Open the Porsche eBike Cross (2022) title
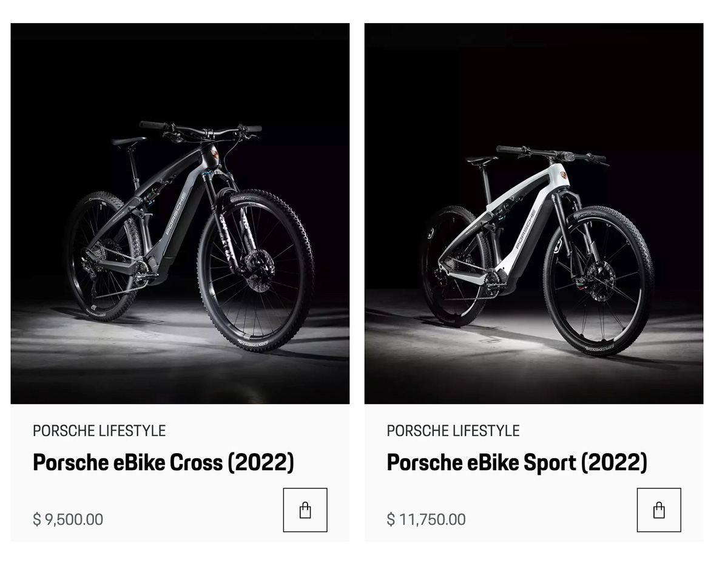The height and width of the screenshot is (566, 728). click(163, 463)
